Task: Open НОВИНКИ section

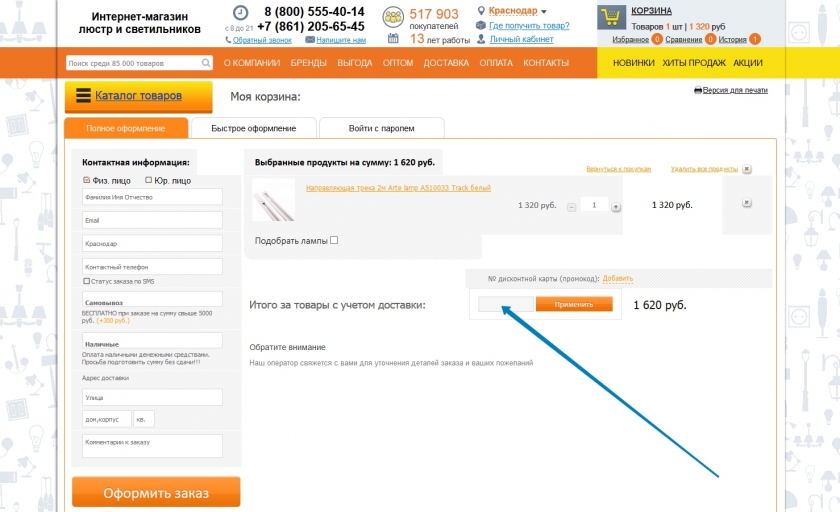Action: click(634, 63)
